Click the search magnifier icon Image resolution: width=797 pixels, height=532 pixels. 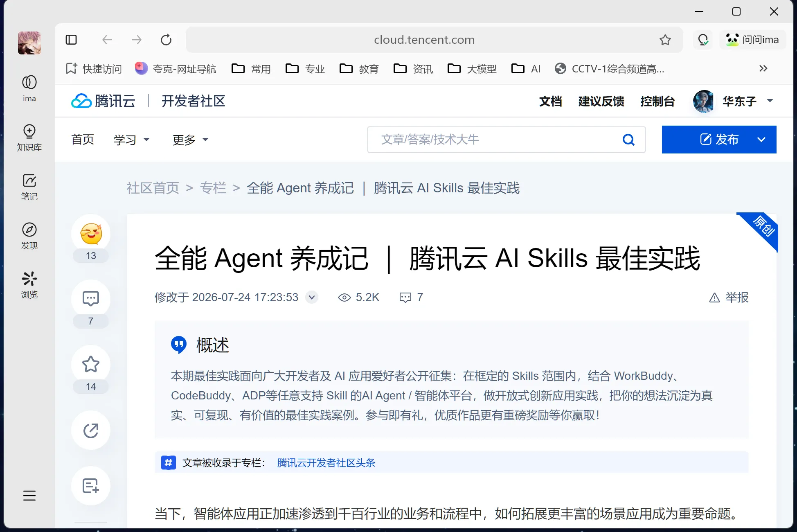(628, 140)
